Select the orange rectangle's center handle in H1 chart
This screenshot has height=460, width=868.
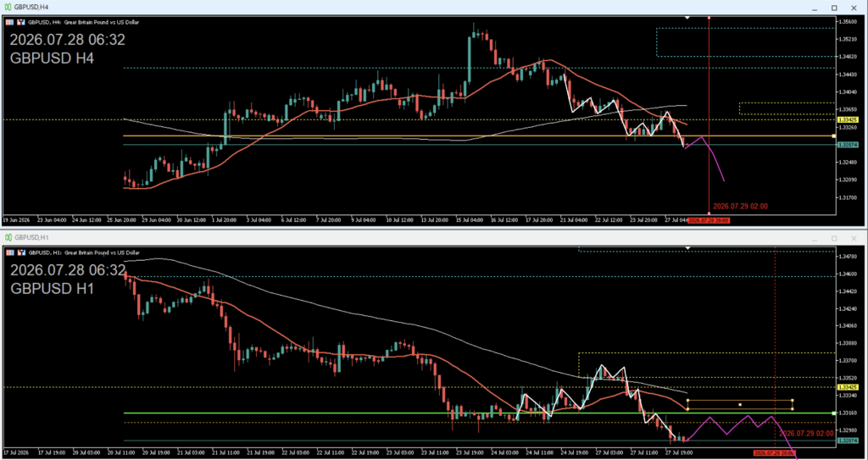(740, 405)
